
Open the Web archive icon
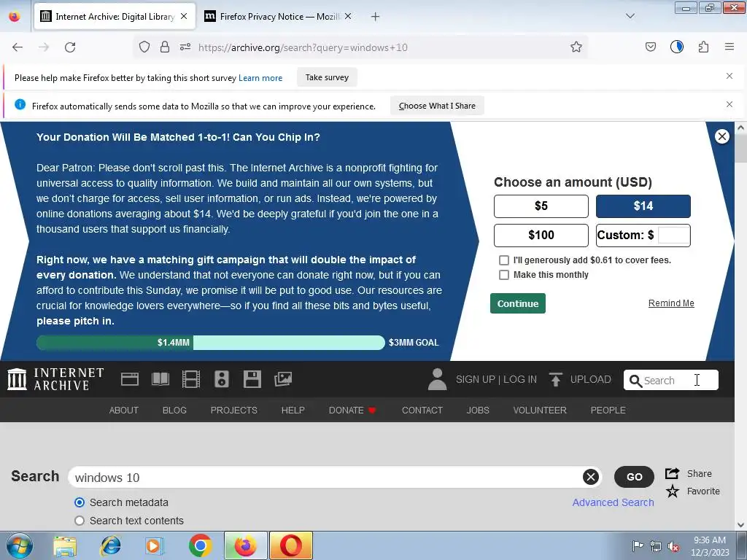tap(130, 379)
